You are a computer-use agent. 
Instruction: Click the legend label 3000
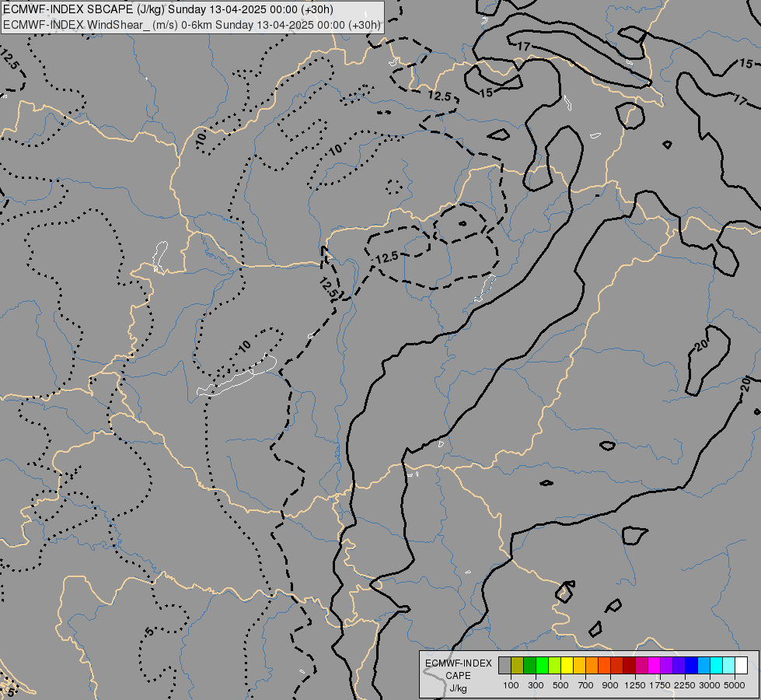[710, 685]
